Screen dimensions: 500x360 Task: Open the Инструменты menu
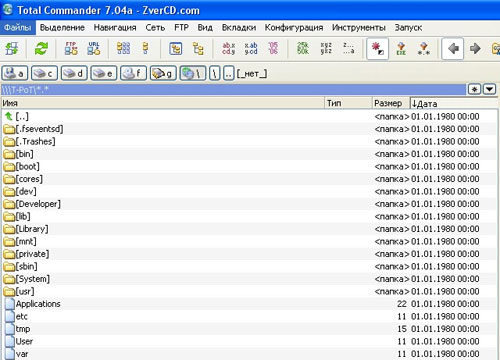359,27
